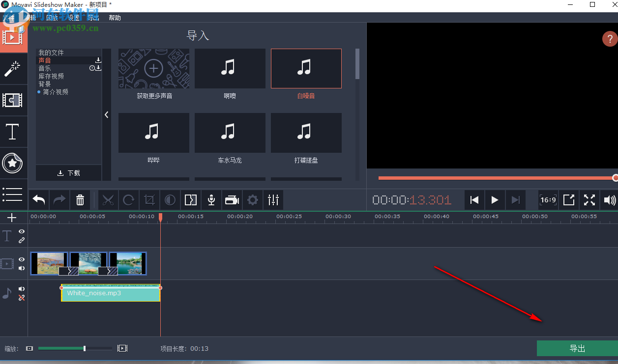Click the undo arrow
This screenshot has height=364, width=618.
click(39, 200)
